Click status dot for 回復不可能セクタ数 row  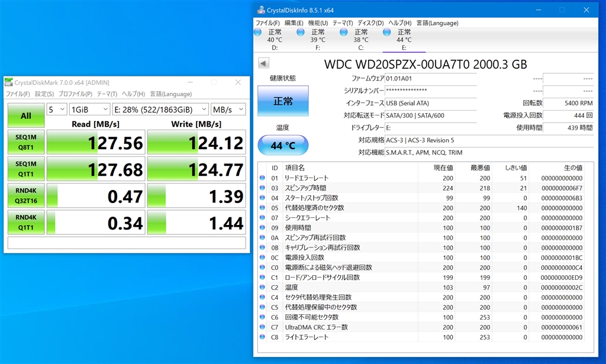pos(262,317)
